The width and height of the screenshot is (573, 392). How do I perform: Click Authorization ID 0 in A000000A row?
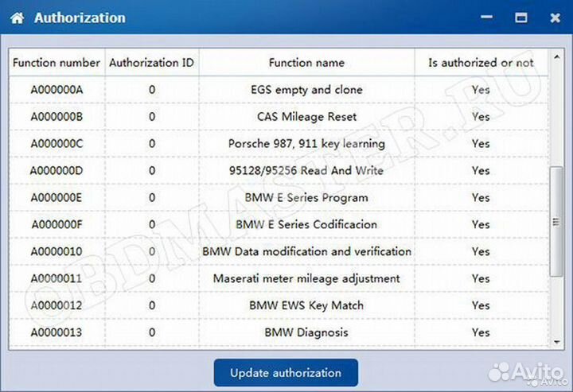tap(152, 90)
